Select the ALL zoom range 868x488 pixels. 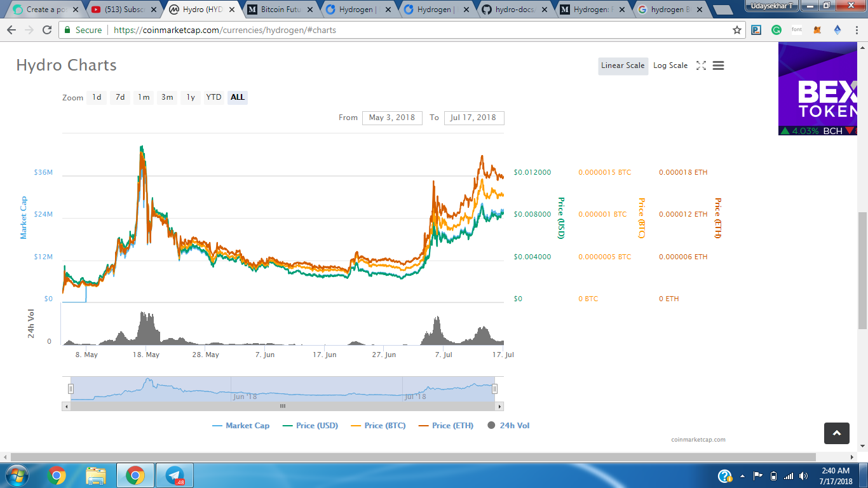[238, 97]
